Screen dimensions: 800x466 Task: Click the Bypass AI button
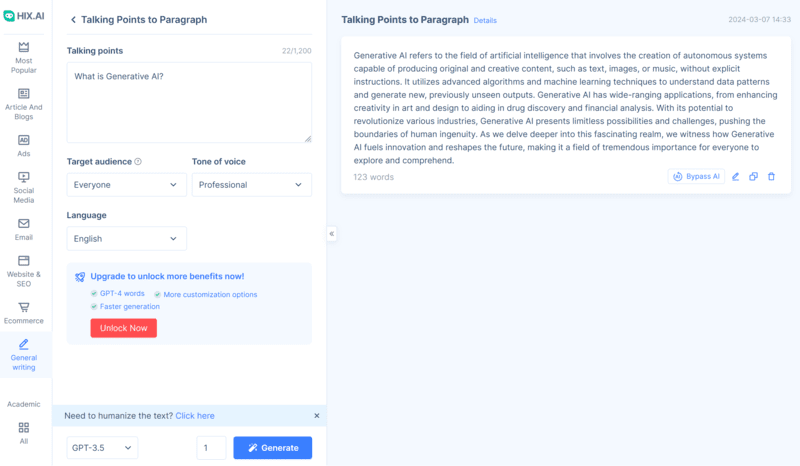pos(696,177)
